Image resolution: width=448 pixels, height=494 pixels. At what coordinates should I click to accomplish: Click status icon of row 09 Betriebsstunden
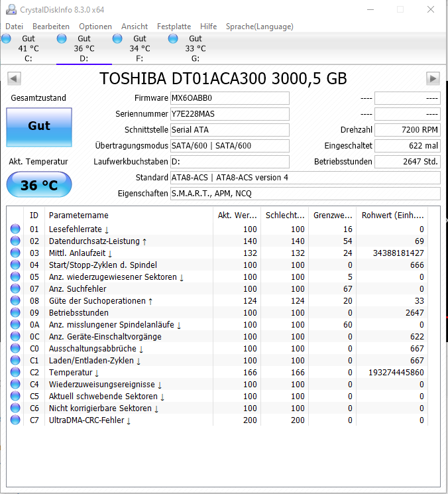coord(15,312)
